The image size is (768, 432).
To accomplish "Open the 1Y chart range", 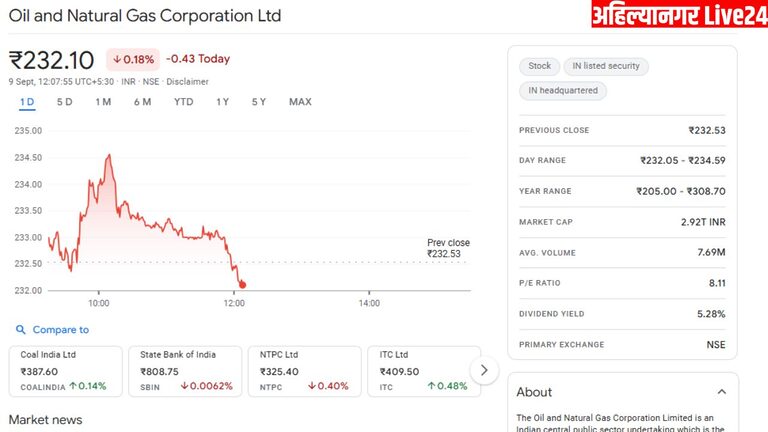I will click(x=222, y=102).
